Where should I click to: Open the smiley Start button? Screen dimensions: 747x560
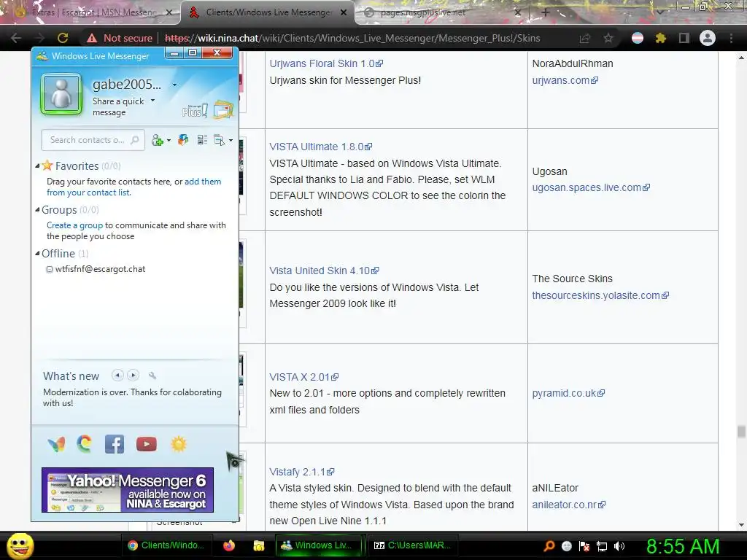(20, 545)
